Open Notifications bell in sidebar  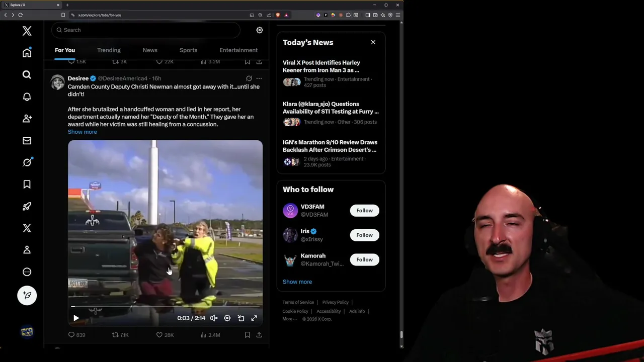pos(27,97)
